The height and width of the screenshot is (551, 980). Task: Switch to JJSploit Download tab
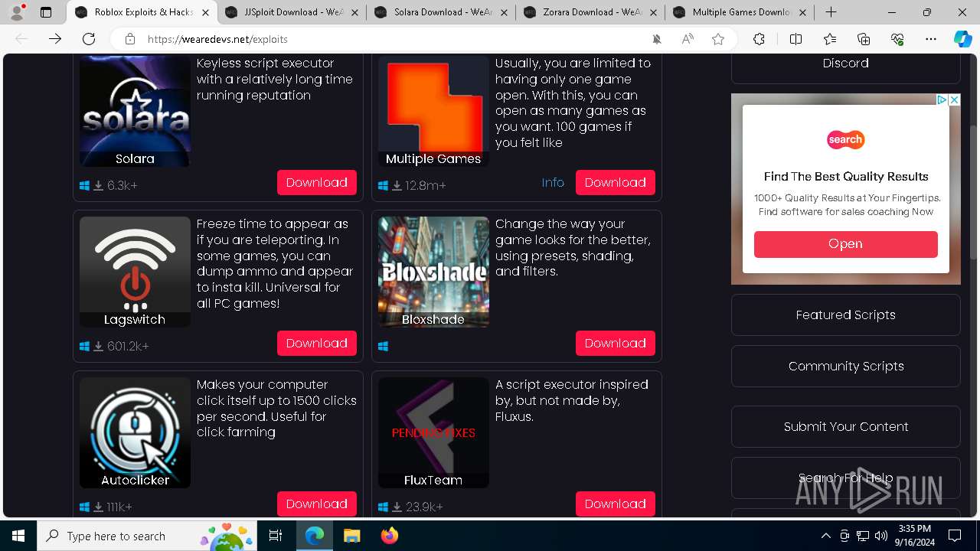pos(291,12)
